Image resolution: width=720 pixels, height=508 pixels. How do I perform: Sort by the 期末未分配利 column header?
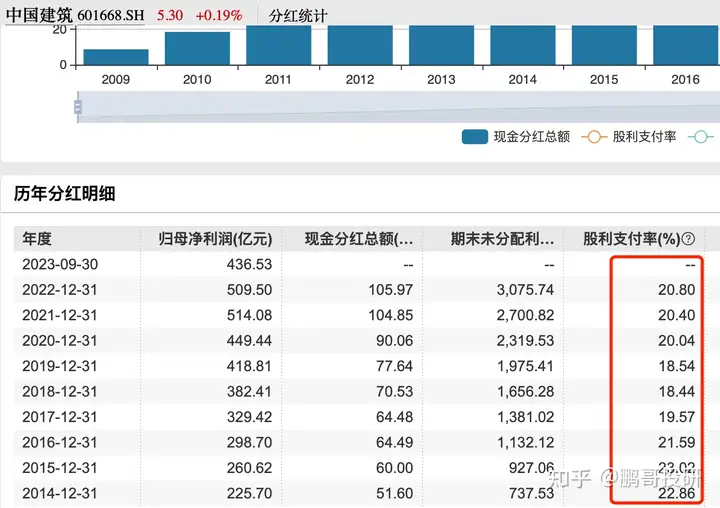click(502, 239)
